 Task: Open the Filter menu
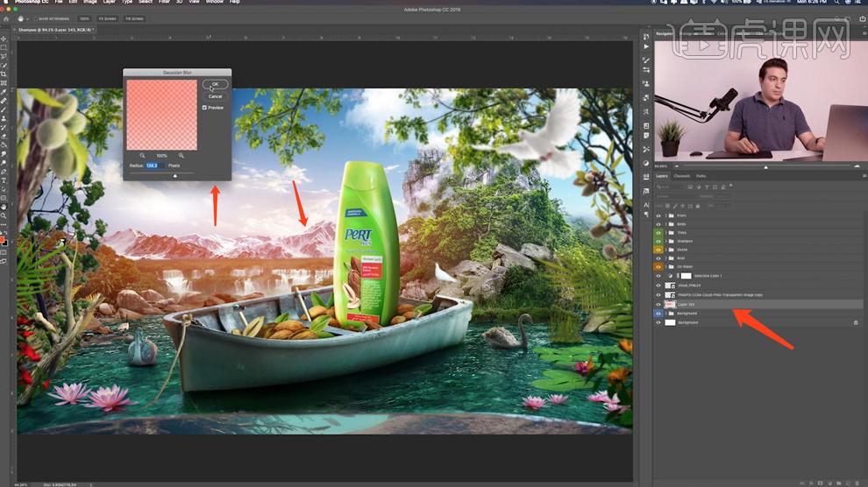pos(165,2)
